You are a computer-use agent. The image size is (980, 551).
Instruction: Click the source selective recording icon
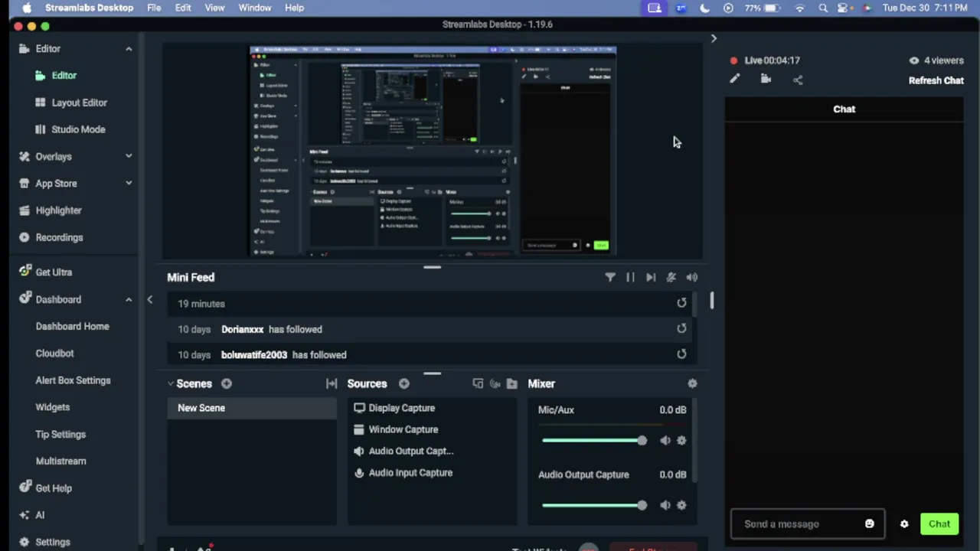(495, 383)
